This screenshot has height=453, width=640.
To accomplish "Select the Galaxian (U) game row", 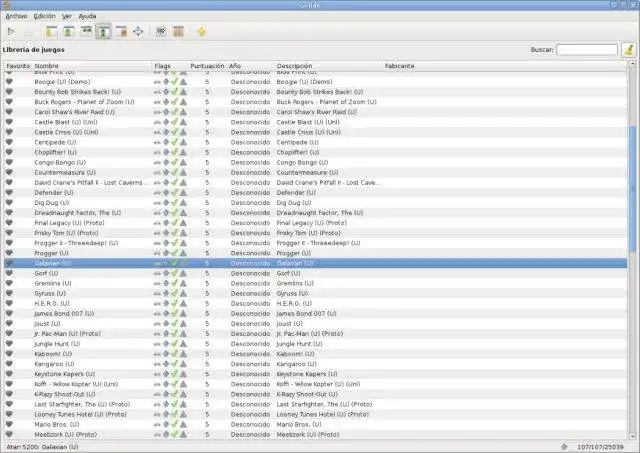I will click(x=316, y=263).
